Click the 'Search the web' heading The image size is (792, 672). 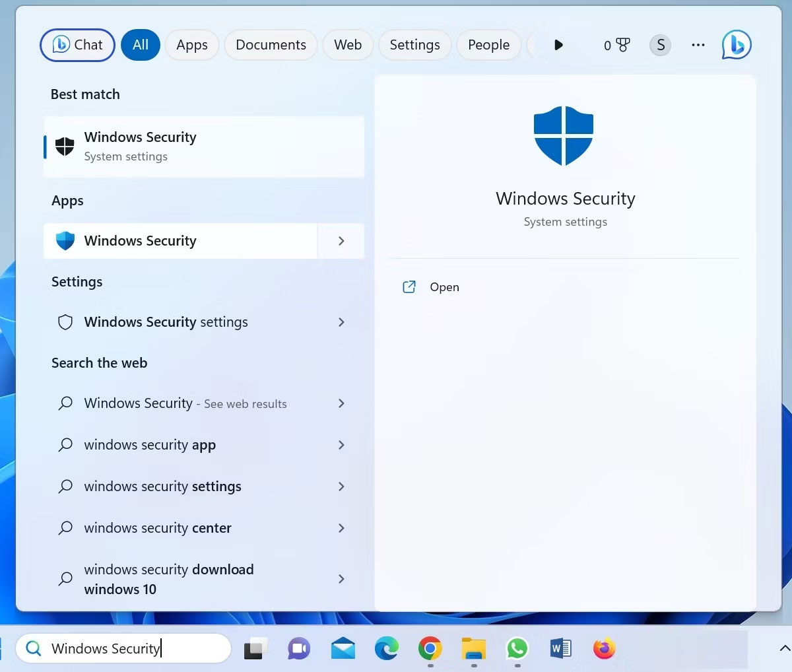click(100, 363)
